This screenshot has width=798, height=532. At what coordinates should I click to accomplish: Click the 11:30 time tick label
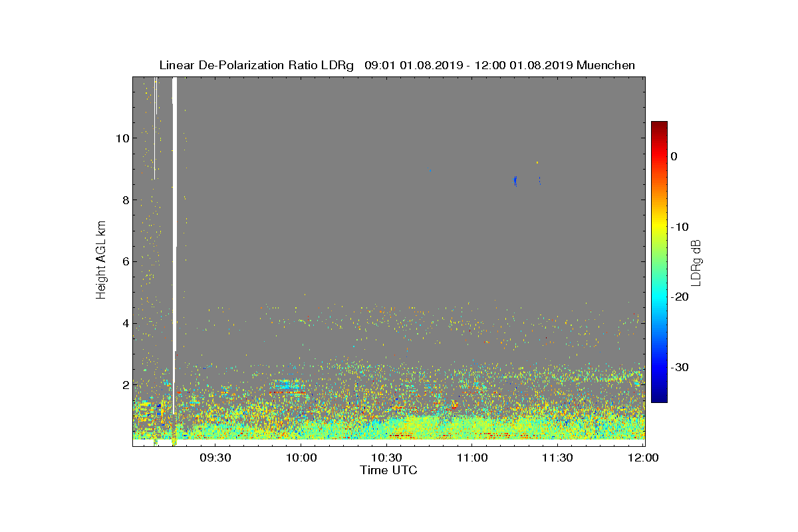tap(557, 458)
